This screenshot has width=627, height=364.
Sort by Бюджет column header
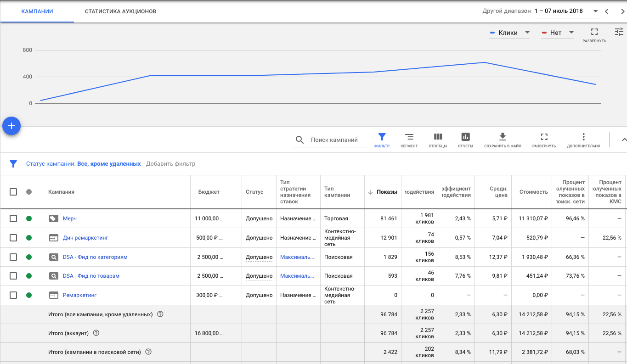click(x=209, y=192)
